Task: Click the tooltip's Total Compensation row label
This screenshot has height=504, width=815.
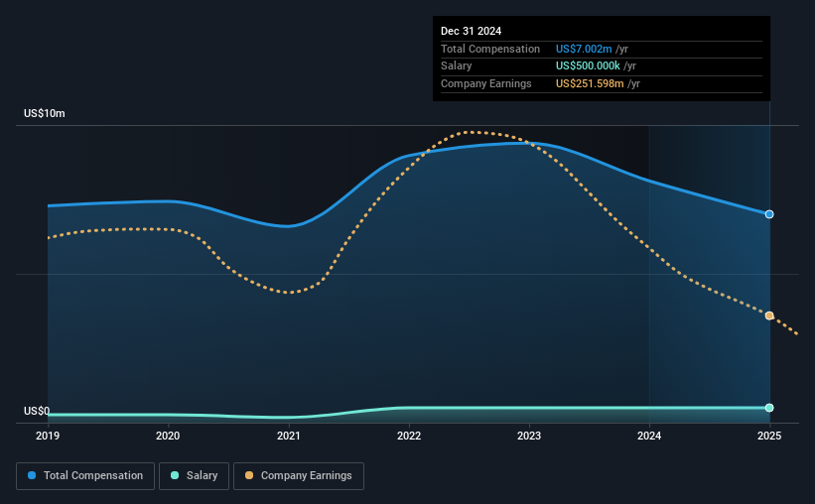Action: (490, 49)
